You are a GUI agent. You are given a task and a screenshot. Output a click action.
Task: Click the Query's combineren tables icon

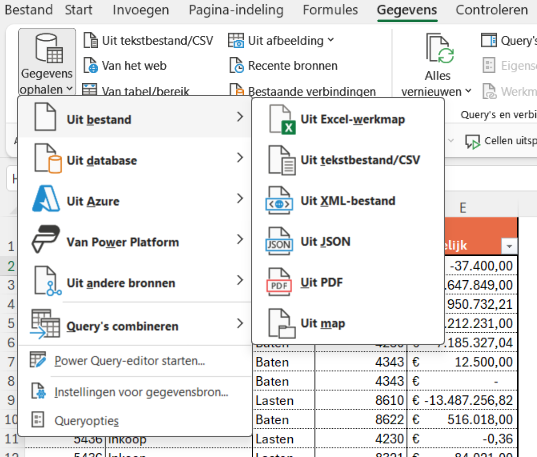coord(45,324)
